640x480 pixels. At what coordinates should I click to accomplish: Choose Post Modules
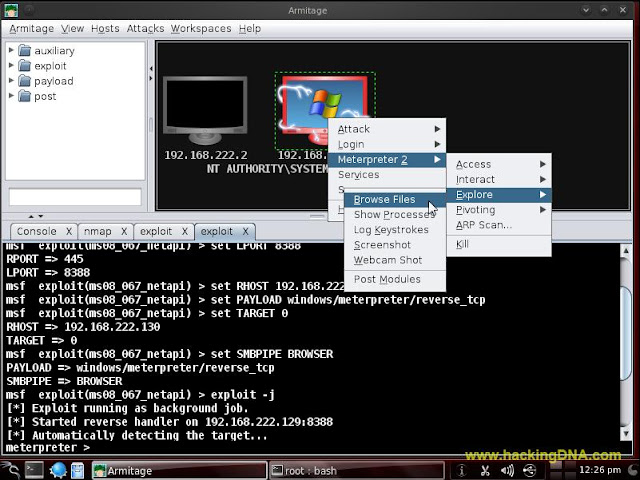395,279
